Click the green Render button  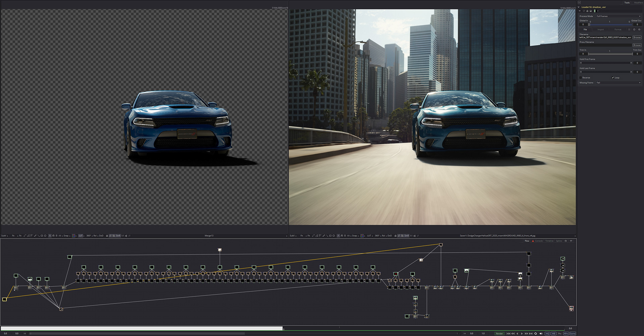click(499, 334)
